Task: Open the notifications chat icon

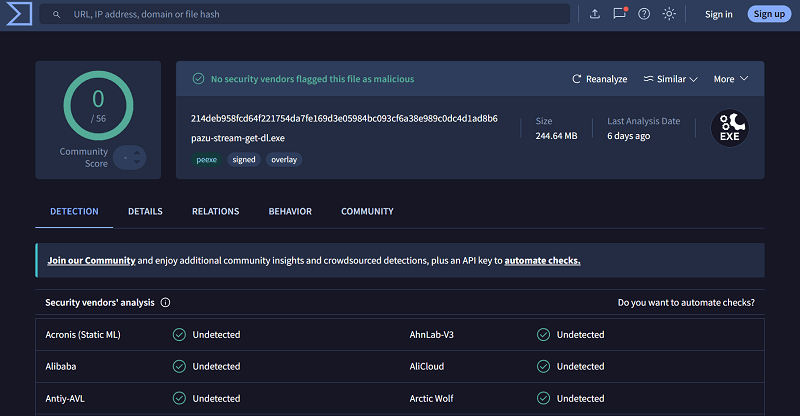Action: [x=620, y=13]
